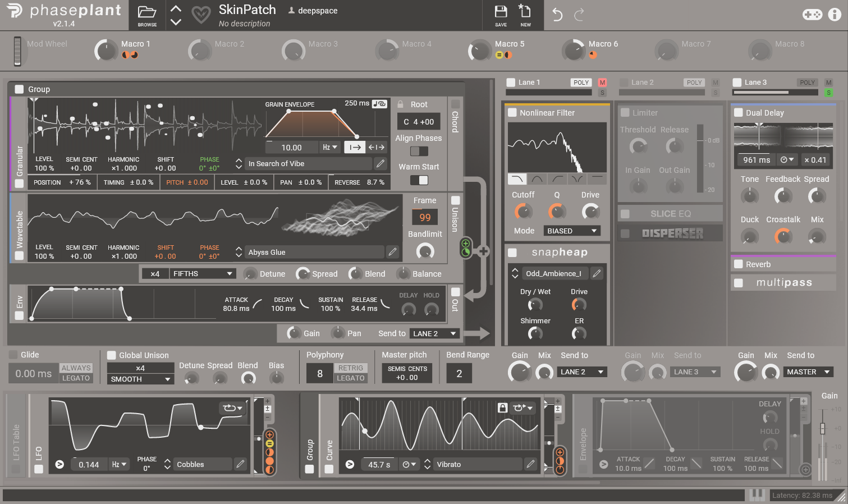Select the POSITION grain randomization tab

[62, 182]
